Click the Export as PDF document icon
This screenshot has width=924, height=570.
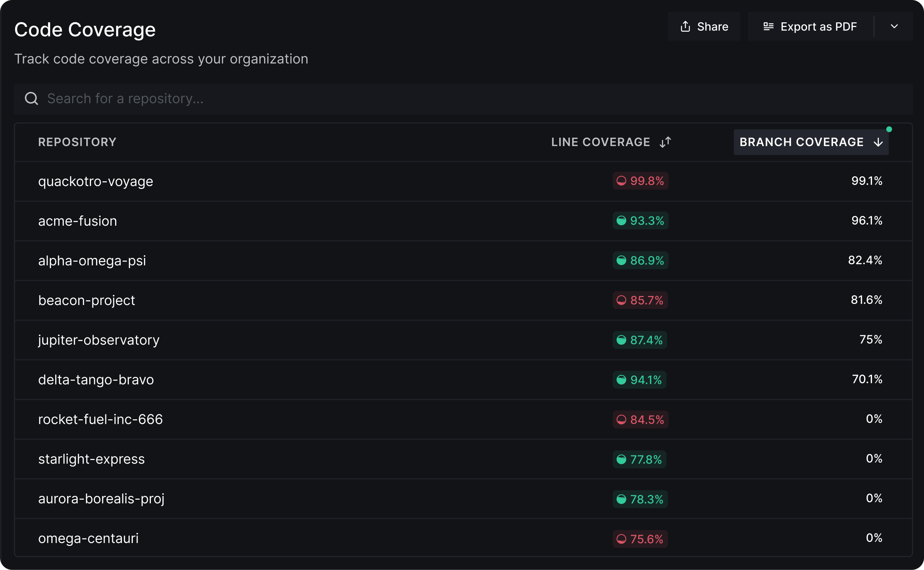(x=768, y=26)
